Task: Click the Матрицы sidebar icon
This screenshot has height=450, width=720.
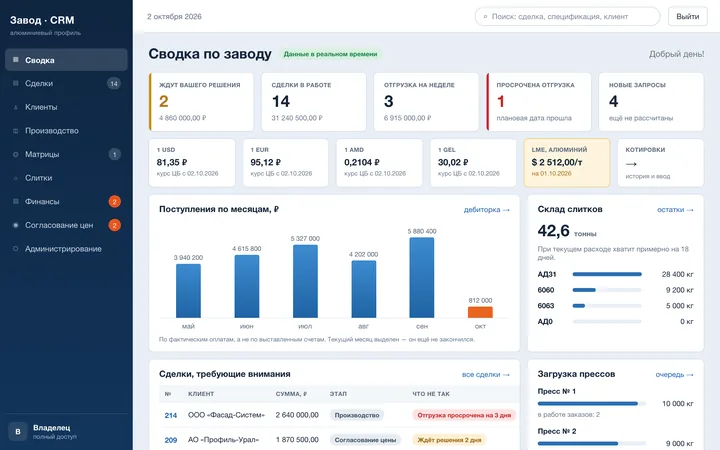Action: [x=16, y=154]
